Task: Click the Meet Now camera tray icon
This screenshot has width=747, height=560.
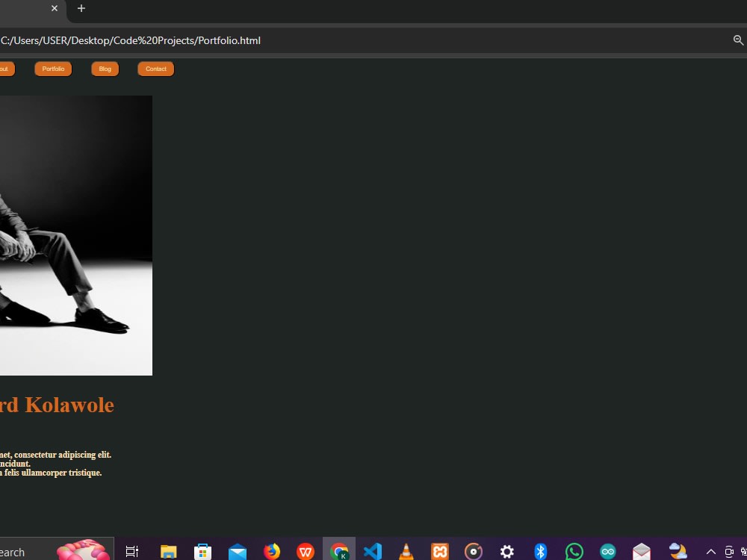Action: click(729, 552)
